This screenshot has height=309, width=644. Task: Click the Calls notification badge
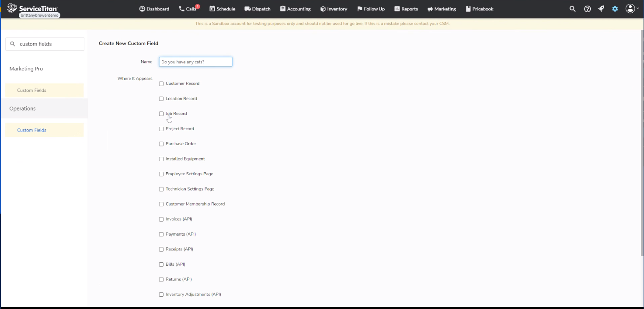click(x=198, y=7)
